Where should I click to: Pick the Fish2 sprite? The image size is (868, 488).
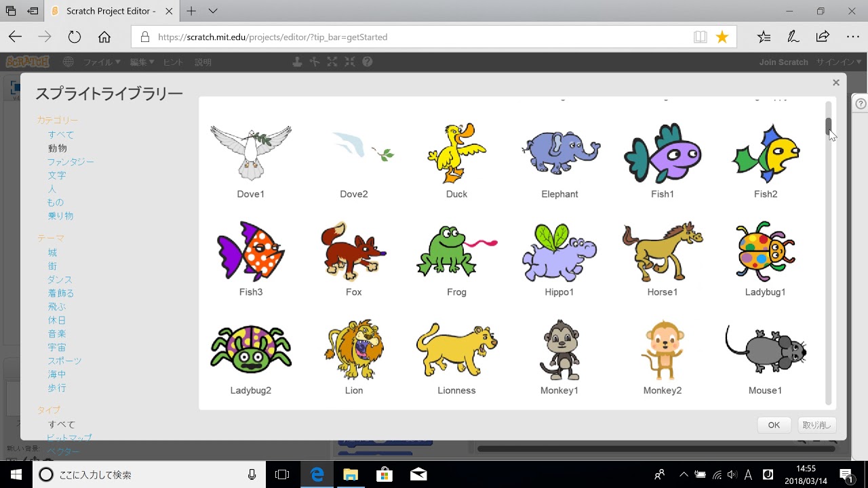(x=766, y=153)
